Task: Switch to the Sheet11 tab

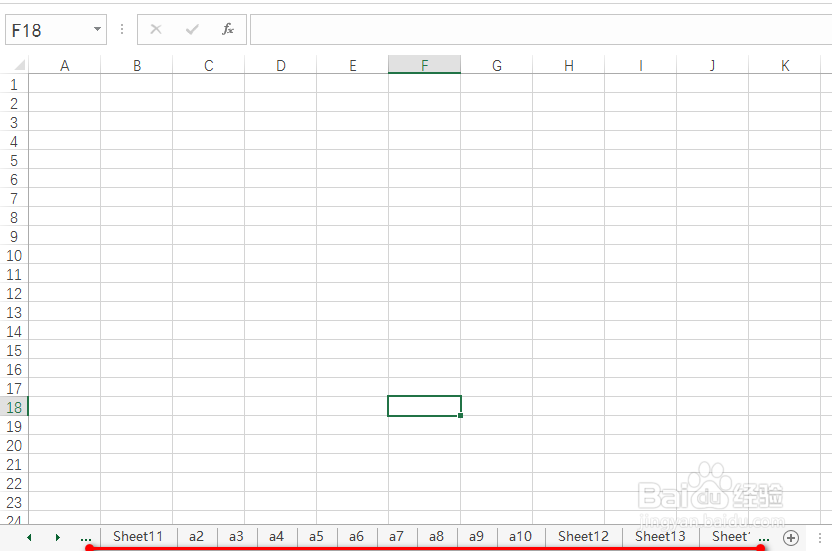Action: 138,537
